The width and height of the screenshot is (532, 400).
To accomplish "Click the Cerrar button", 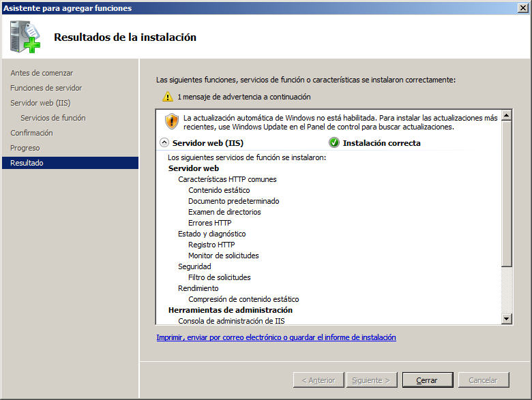I will tap(428, 380).
